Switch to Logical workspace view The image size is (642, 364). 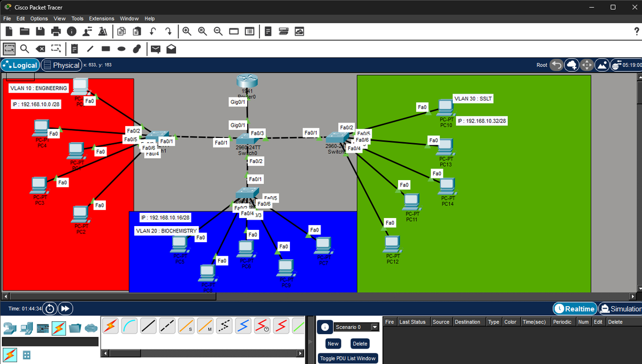[x=20, y=65]
